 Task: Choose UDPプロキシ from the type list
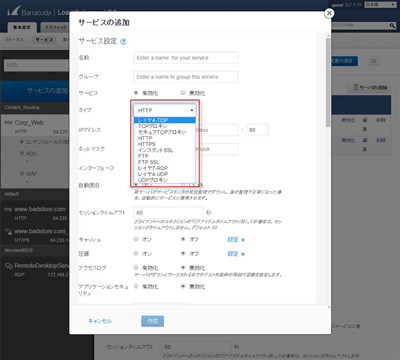165,180
